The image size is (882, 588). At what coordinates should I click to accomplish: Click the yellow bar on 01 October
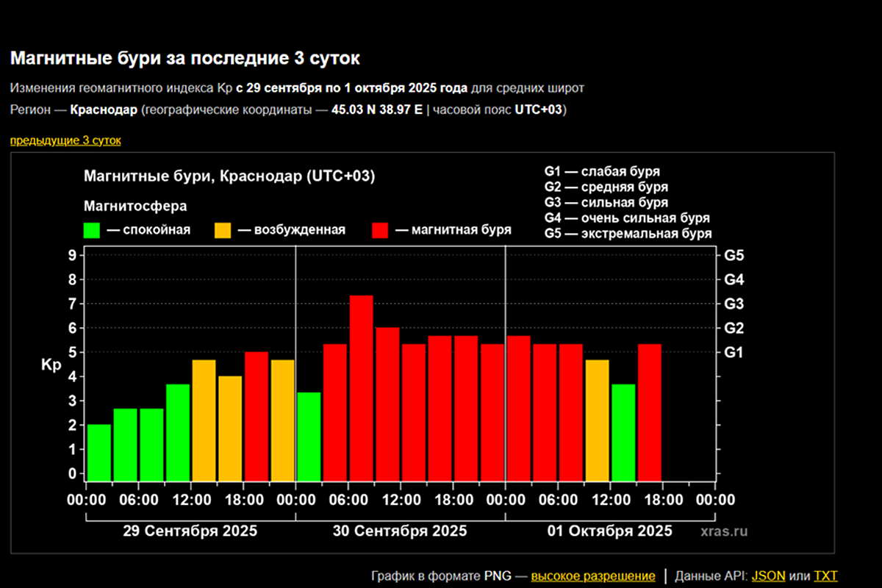[x=597, y=420]
